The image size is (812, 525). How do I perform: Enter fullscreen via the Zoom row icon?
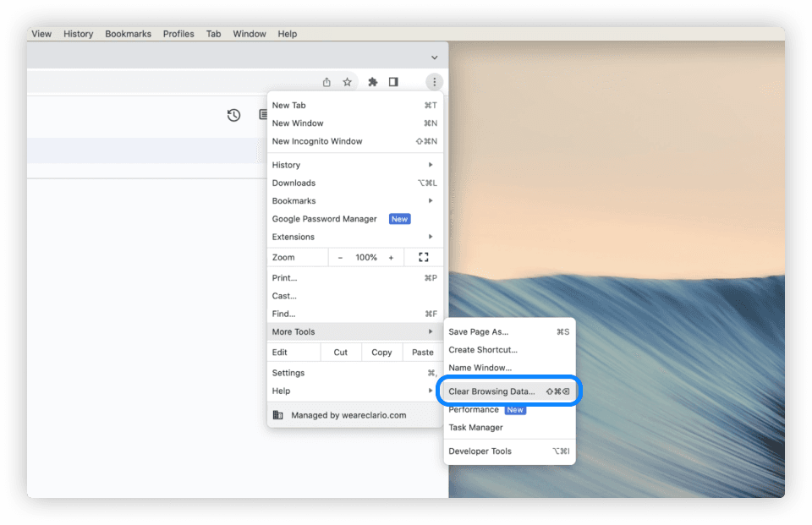tap(423, 257)
